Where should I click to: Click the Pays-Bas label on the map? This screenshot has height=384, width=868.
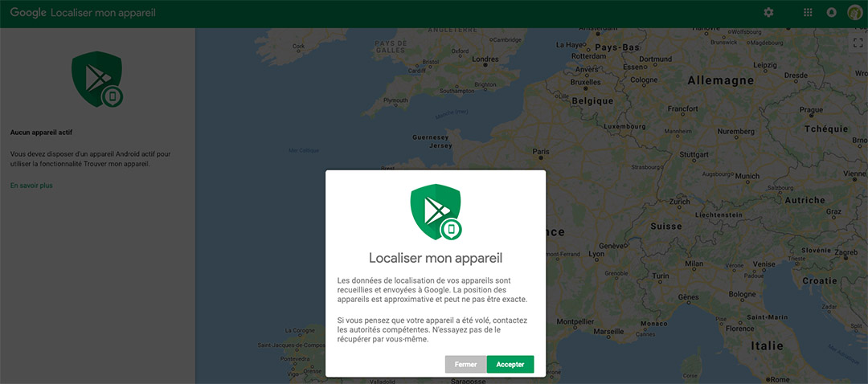coord(616,47)
